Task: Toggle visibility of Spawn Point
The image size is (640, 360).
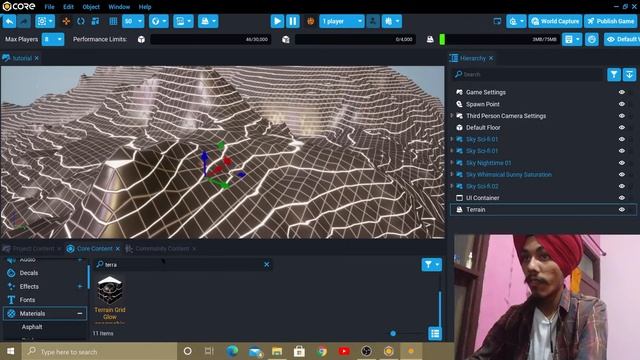Action: [622, 104]
